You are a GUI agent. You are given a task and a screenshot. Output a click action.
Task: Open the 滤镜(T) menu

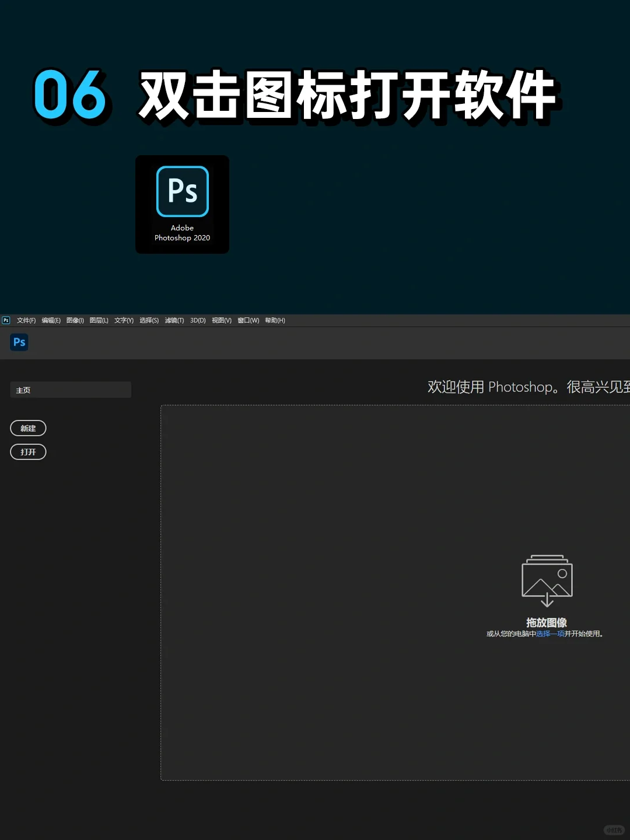[x=174, y=320]
